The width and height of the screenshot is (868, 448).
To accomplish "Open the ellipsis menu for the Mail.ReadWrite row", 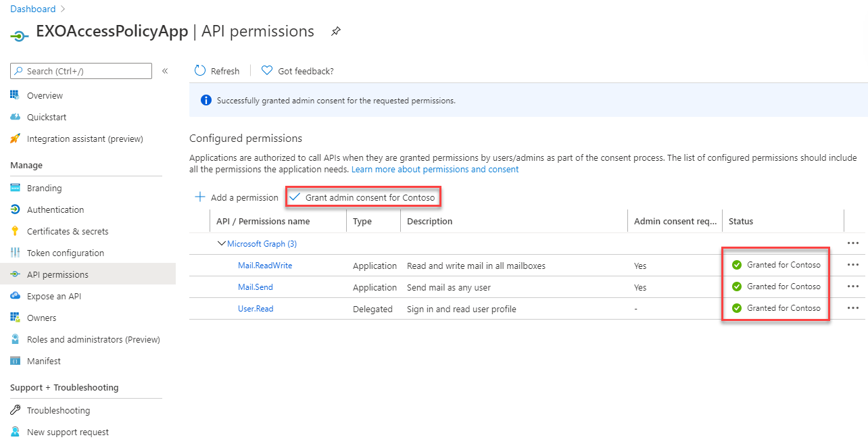I will [x=853, y=265].
